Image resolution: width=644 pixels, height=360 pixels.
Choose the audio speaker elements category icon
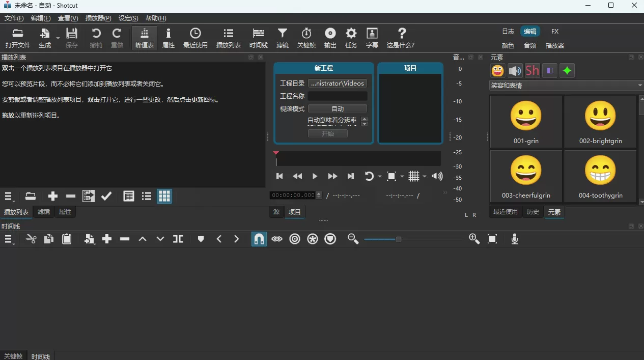tap(515, 71)
